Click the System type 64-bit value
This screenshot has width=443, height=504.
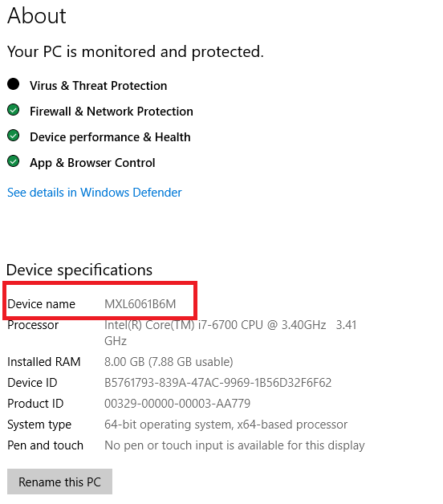click(226, 425)
